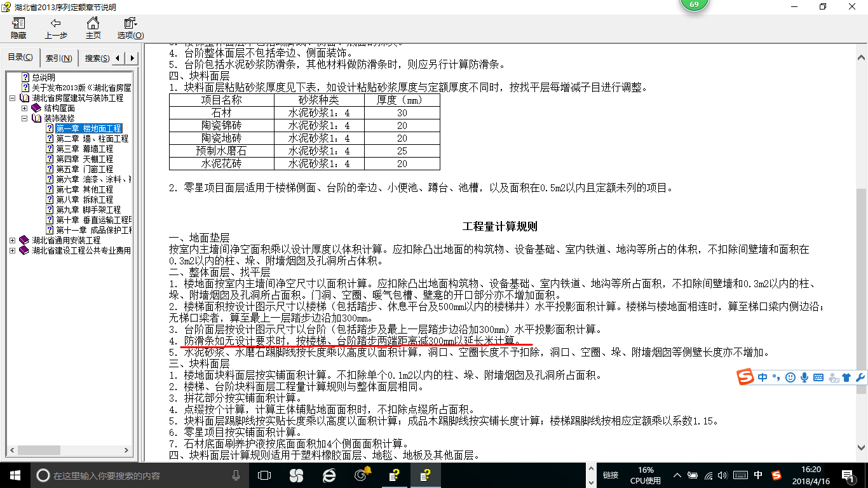
Task: Click the user account icon on the Sogou bar
Action: pos(834,377)
